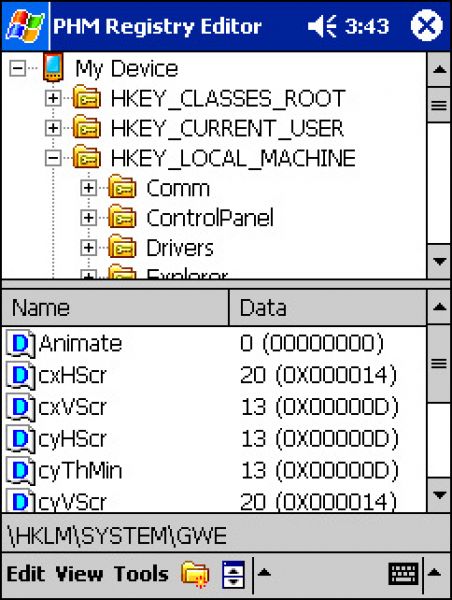Image resolution: width=452 pixels, height=600 pixels.
Task: Sort values by Name column header
Action: (x=115, y=308)
